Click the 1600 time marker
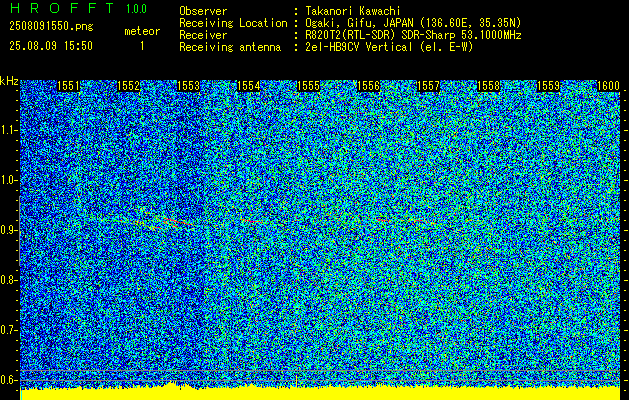The width and height of the screenshot is (629, 400). 608,86
